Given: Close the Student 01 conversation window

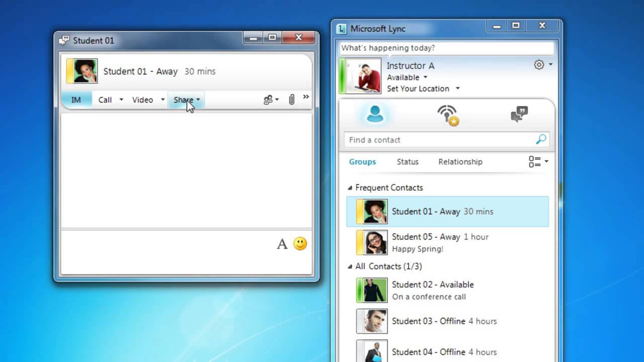Looking at the screenshot, I should click(x=298, y=38).
